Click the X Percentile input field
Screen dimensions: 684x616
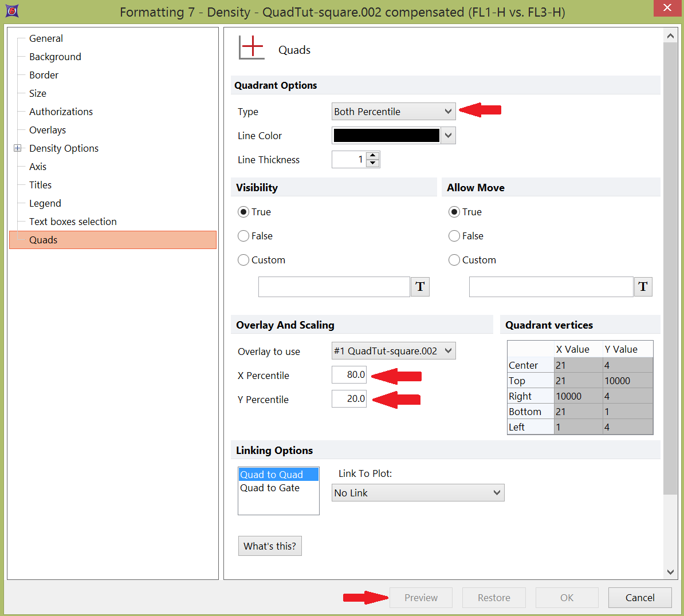tap(349, 375)
